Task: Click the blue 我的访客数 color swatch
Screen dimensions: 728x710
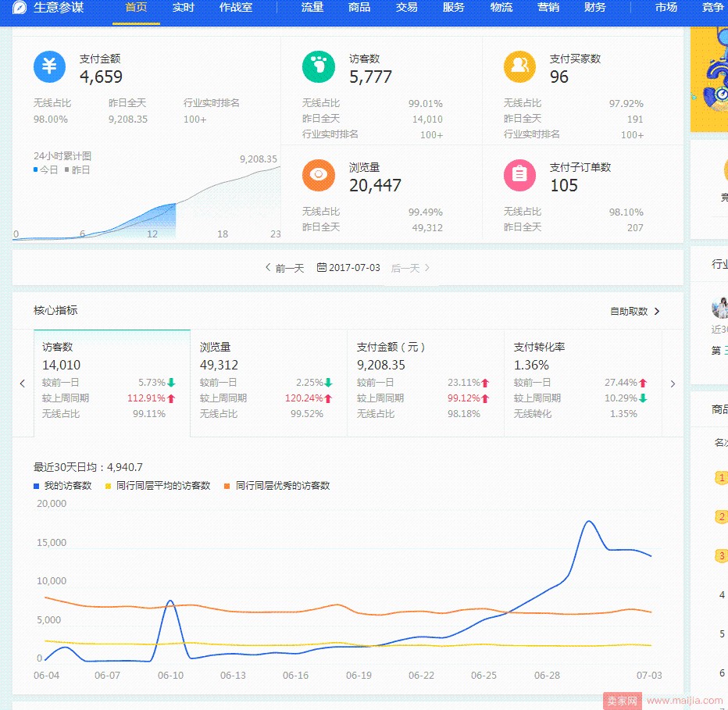Action: click(x=36, y=486)
